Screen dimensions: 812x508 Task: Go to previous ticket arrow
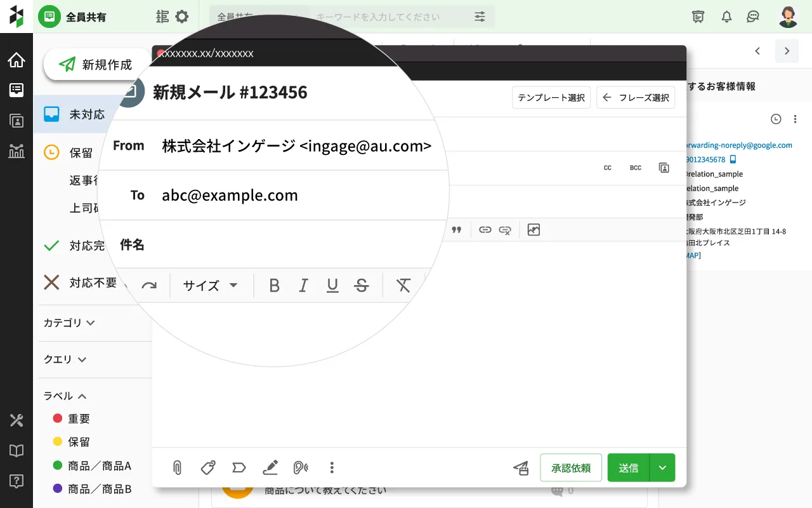[757, 51]
